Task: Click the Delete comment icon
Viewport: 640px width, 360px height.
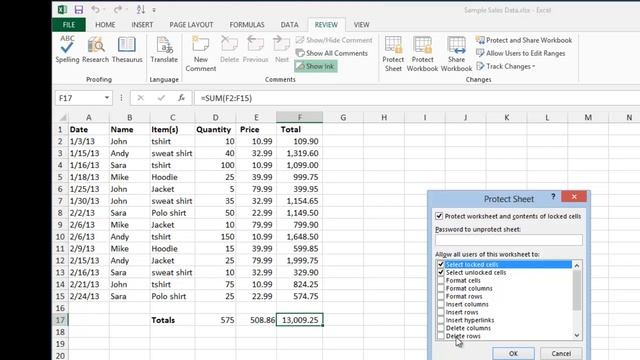Action: [229, 49]
